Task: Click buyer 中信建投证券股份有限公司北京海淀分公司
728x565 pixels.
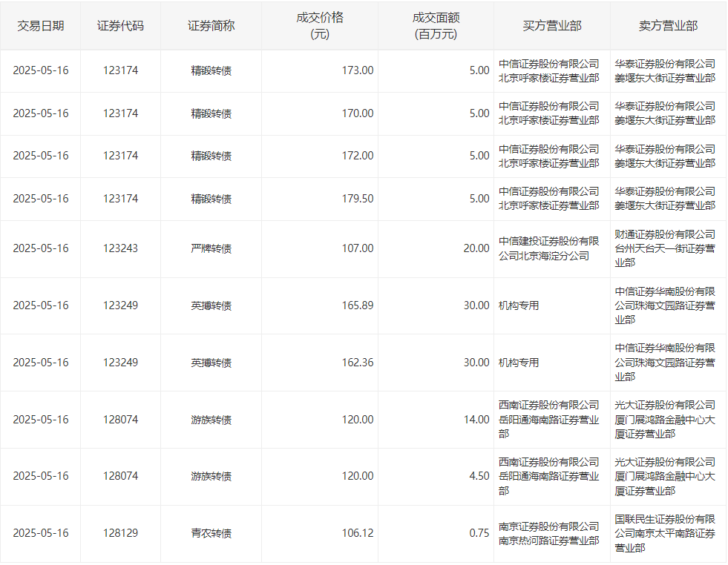Action: [x=549, y=248]
